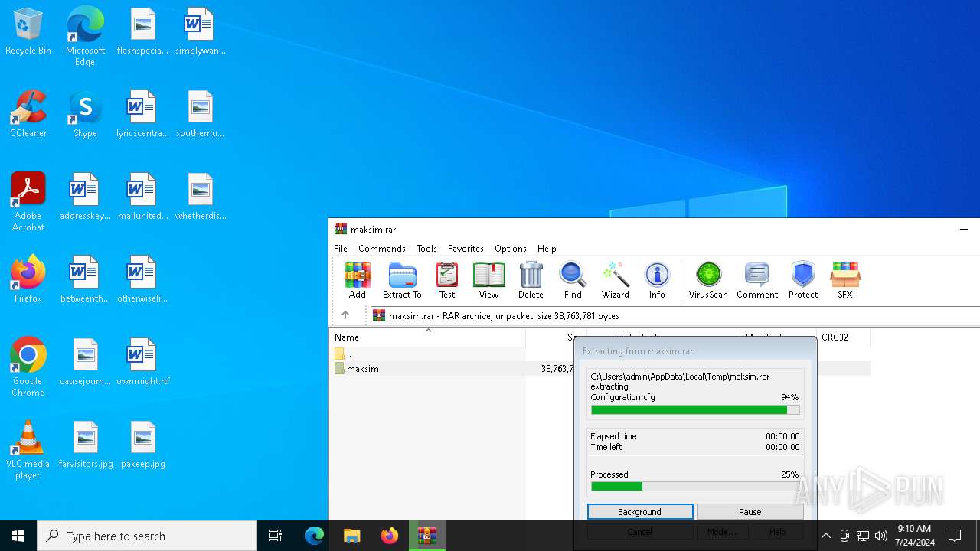Select the betweenth... Word document
Screen dimensions: 980x551
point(85,279)
